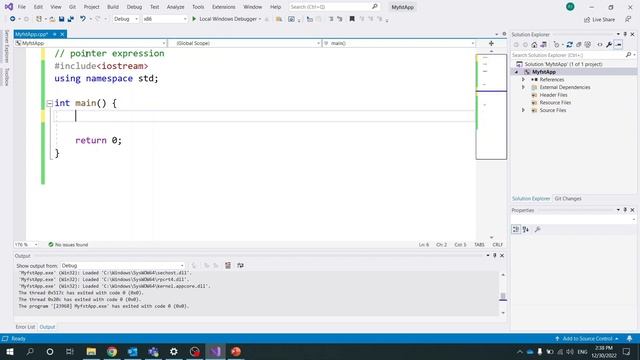The width and height of the screenshot is (640, 360).
Task: Click the Live Share button
Action: coord(599,20)
